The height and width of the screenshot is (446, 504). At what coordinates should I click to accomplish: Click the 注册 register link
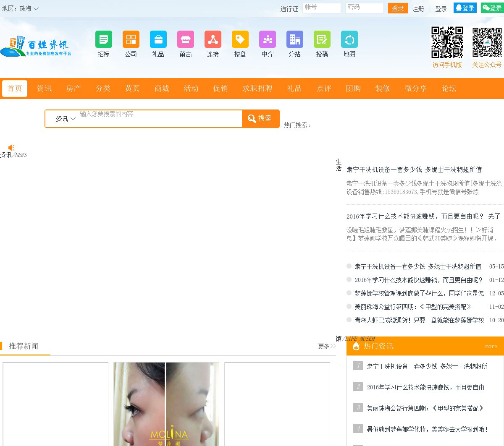pos(418,9)
